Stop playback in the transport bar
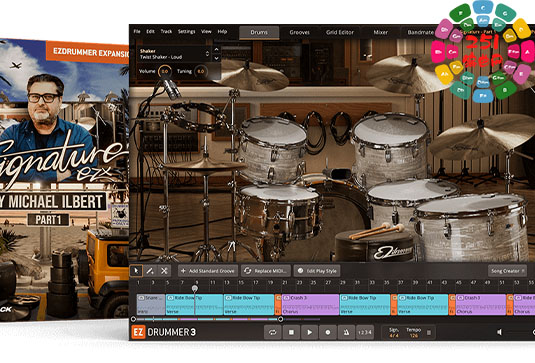The height and width of the screenshot is (363, 535). tap(291, 332)
